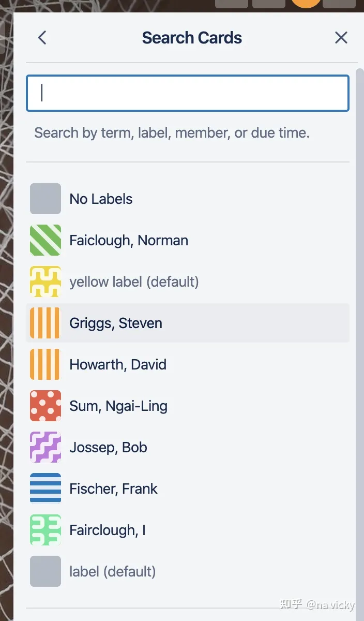Close the Search Cards panel
364x621 pixels.
coord(341,38)
